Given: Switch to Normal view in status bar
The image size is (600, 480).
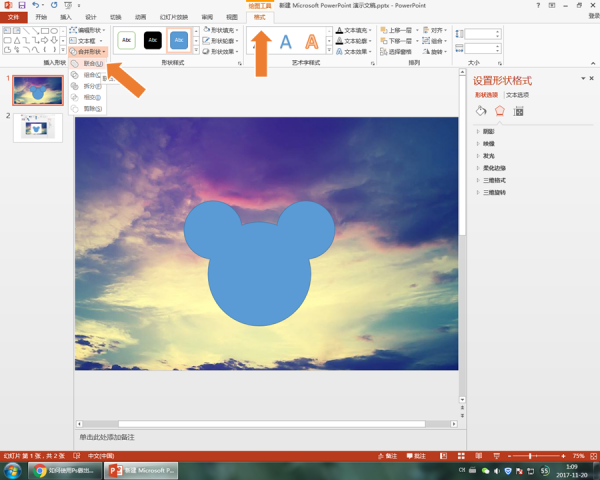Looking at the screenshot, I should (443, 456).
